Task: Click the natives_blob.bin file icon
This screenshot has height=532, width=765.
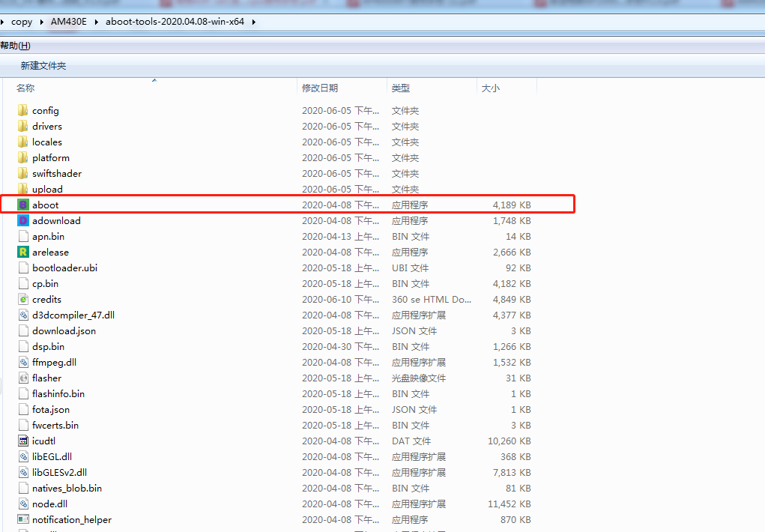Action: (x=23, y=488)
